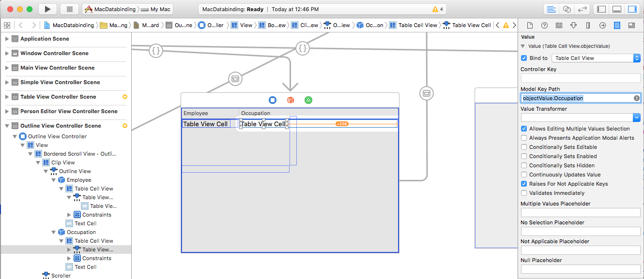Image resolution: width=644 pixels, height=279 pixels.
Task: Enable Conditionally Sets Editable
Action: click(x=524, y=147)
